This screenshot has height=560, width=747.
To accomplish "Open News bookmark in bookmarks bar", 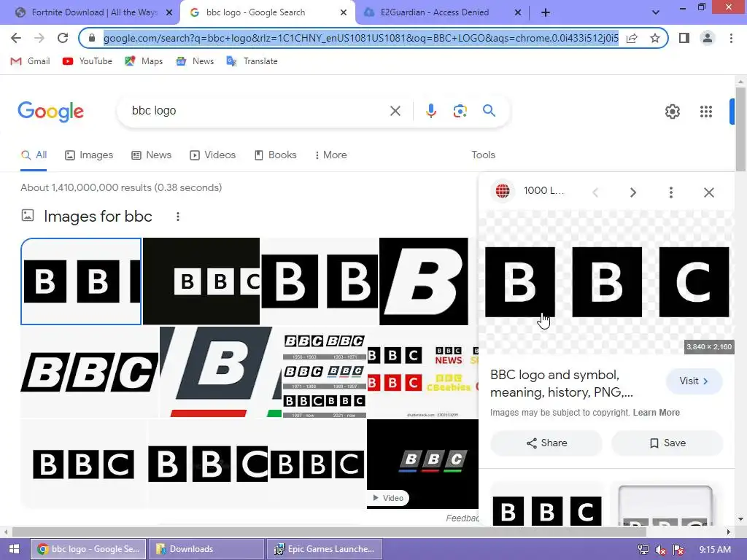I will coord(195,61).
